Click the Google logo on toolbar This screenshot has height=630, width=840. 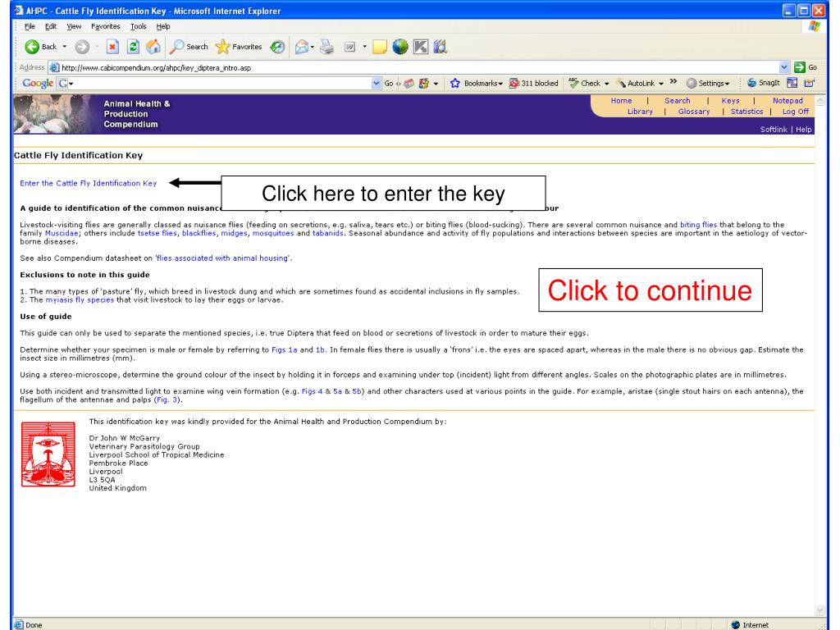tap(38, 83)
